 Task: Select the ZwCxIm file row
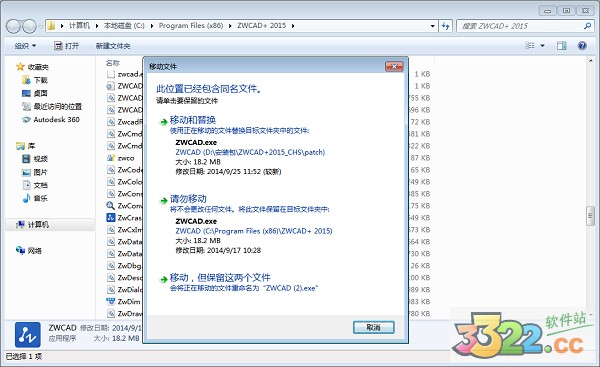[x=124, y=230]
